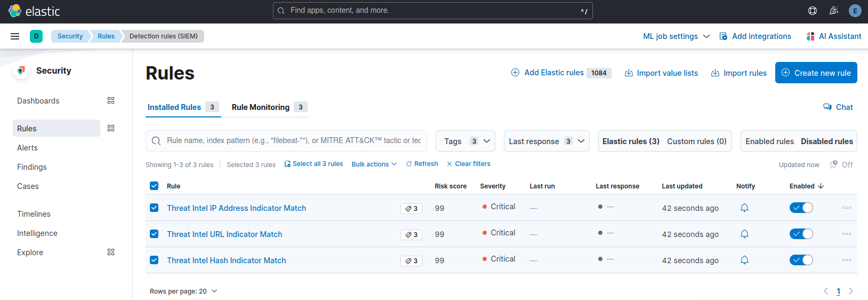The image size is (868, 300).
Task: Switch to Rule Monitoring tab
Action: [269, 107]
